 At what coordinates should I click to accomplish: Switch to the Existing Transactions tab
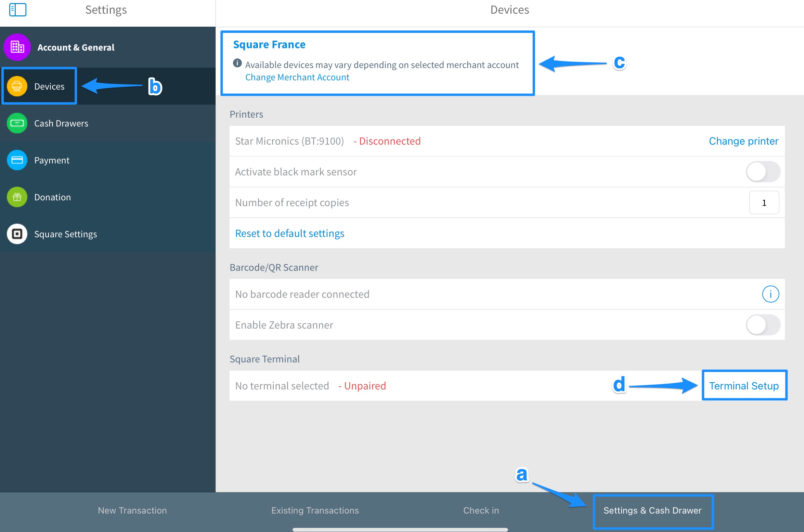click(315, 510)
